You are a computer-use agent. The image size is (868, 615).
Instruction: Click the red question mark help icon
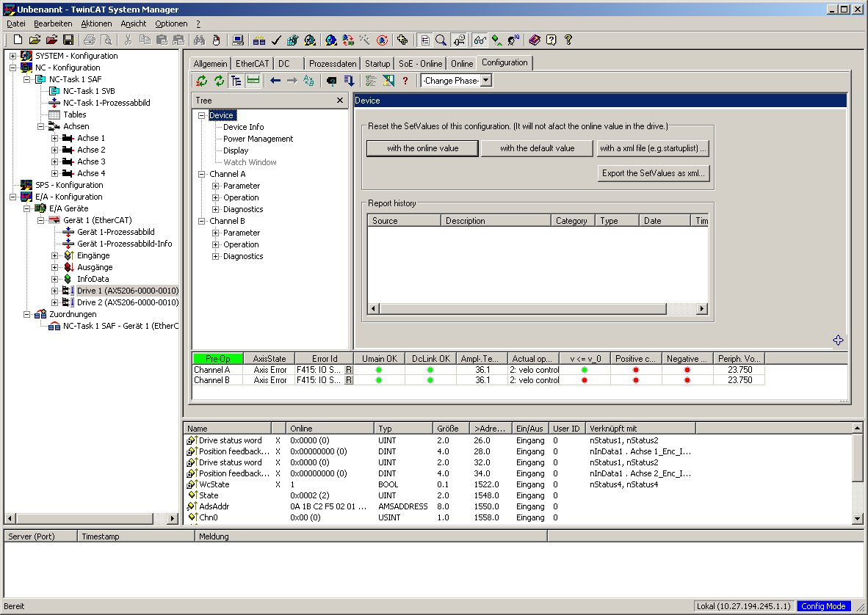[x=405, y=81]
